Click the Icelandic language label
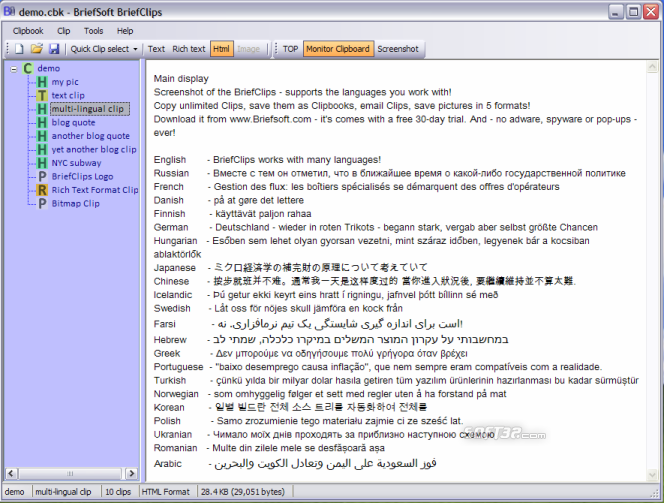 [x=173, y=295]
